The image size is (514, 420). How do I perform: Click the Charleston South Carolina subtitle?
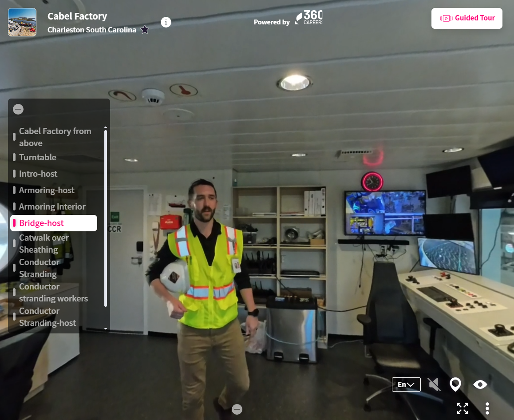(x=92, y=30)
